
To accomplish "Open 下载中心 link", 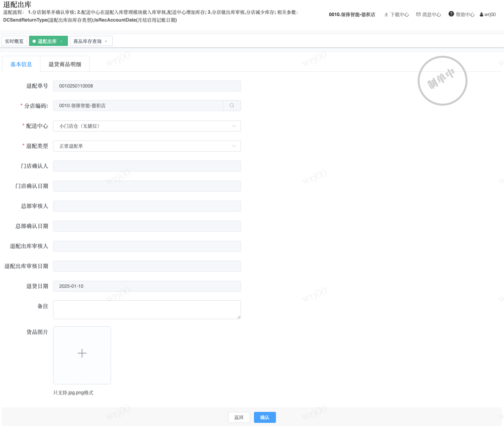I will tap(400, 15).
